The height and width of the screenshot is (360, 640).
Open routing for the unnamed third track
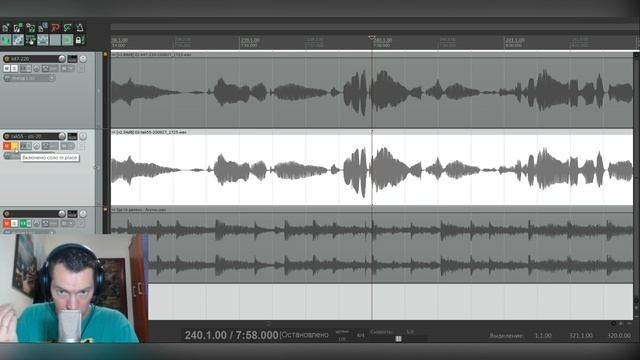click(x=72, y=213)
